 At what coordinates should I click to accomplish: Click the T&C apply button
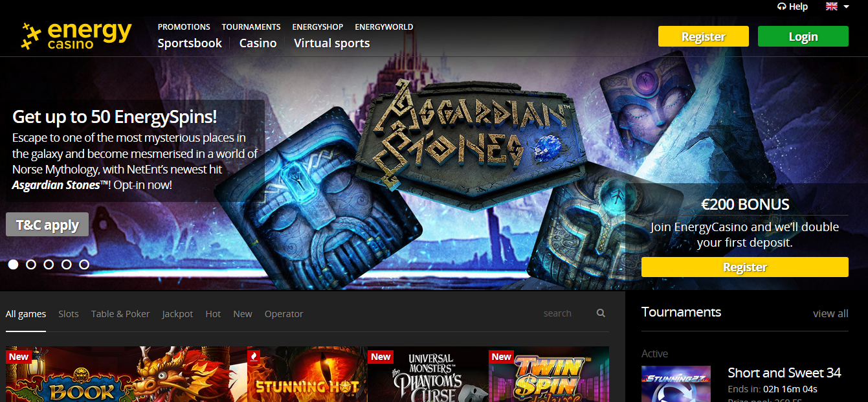point(47,225)
